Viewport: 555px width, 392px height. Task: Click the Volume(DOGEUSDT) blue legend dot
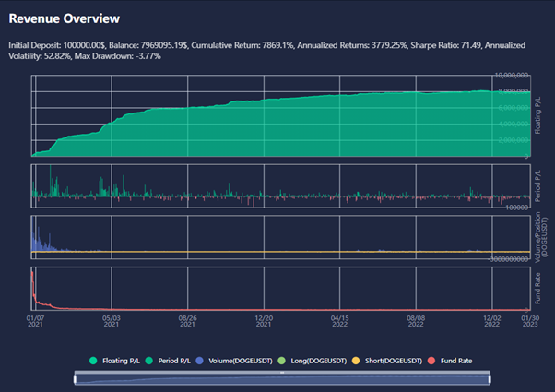[200, 361]
